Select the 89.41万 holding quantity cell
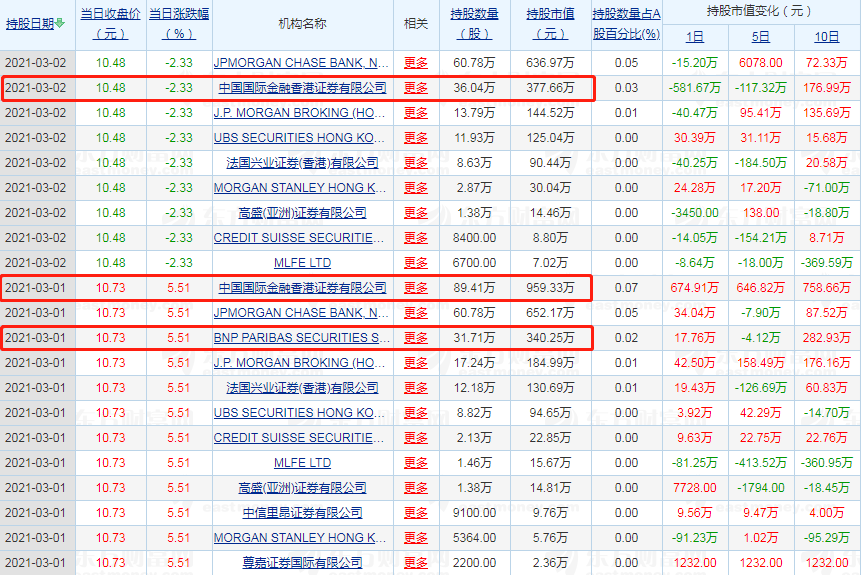861x575 pixels. click(x=474, y=288)
